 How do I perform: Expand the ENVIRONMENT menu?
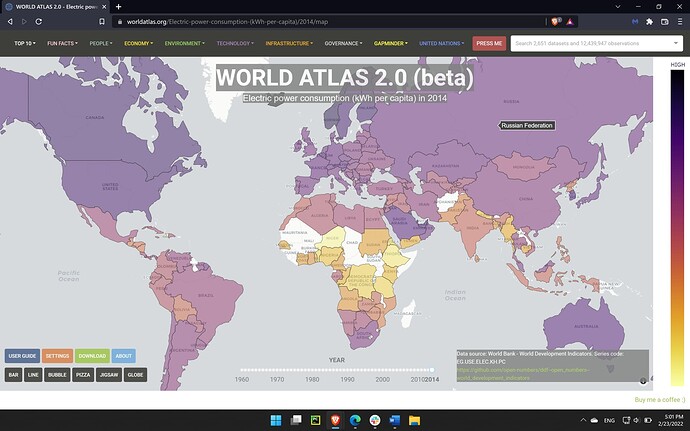[x=184, y=43]
